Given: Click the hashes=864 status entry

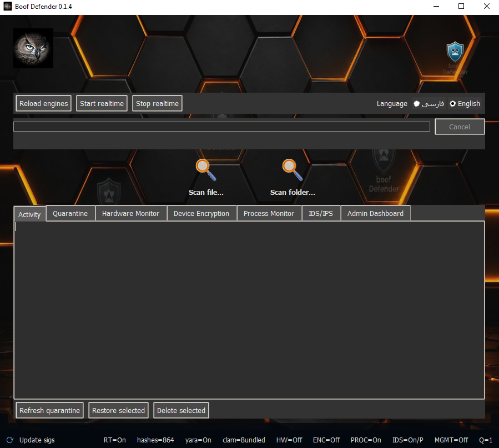Looking at the screenshot, I should [155, 440].
